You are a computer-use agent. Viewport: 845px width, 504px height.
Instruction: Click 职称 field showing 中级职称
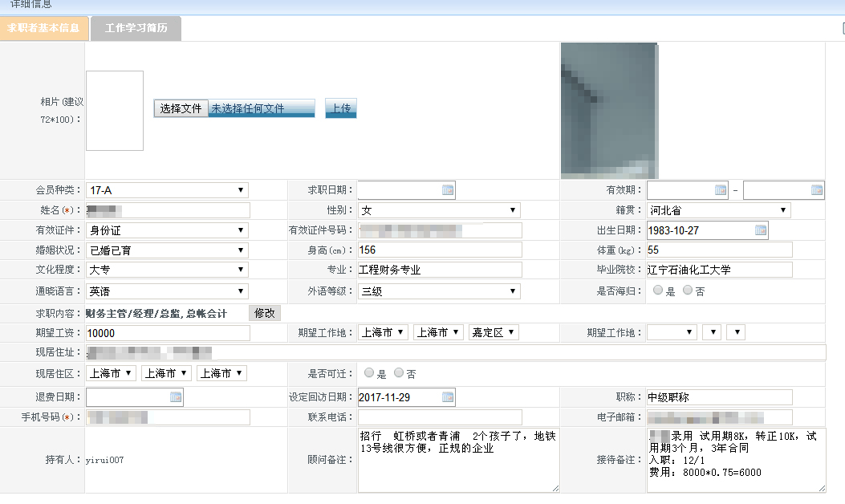point(720,397)
